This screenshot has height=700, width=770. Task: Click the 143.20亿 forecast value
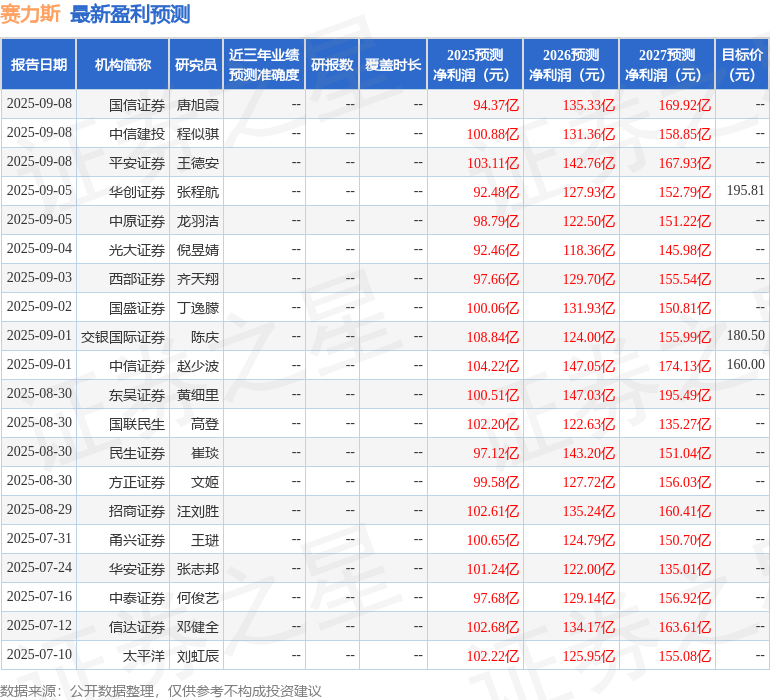point(589,453)
